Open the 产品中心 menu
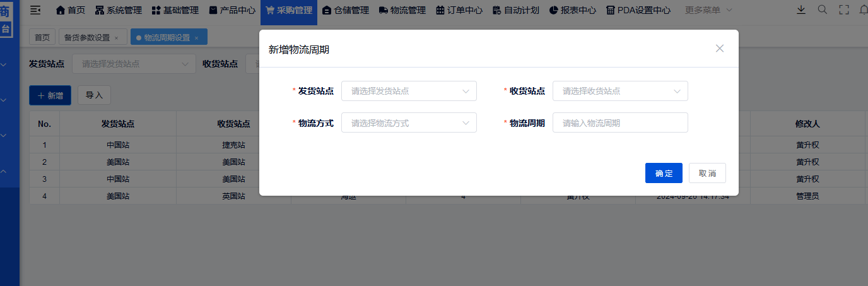868x286 pixels. 232,10
